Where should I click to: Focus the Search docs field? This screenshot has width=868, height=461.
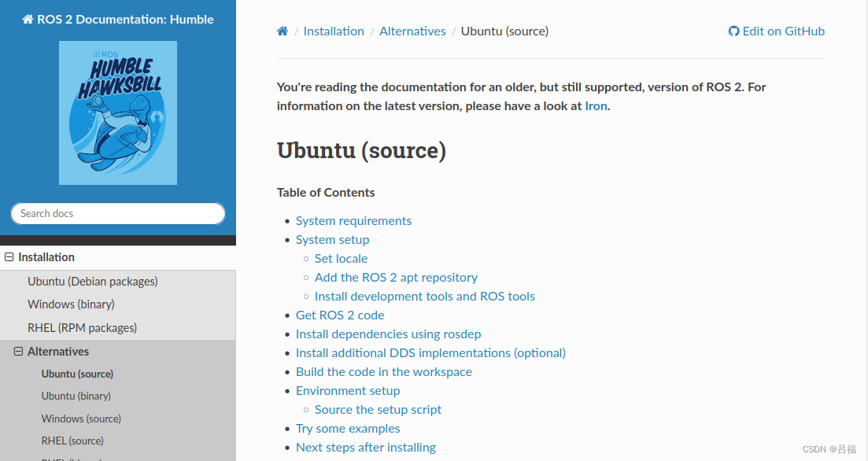(x=118, y=214)
